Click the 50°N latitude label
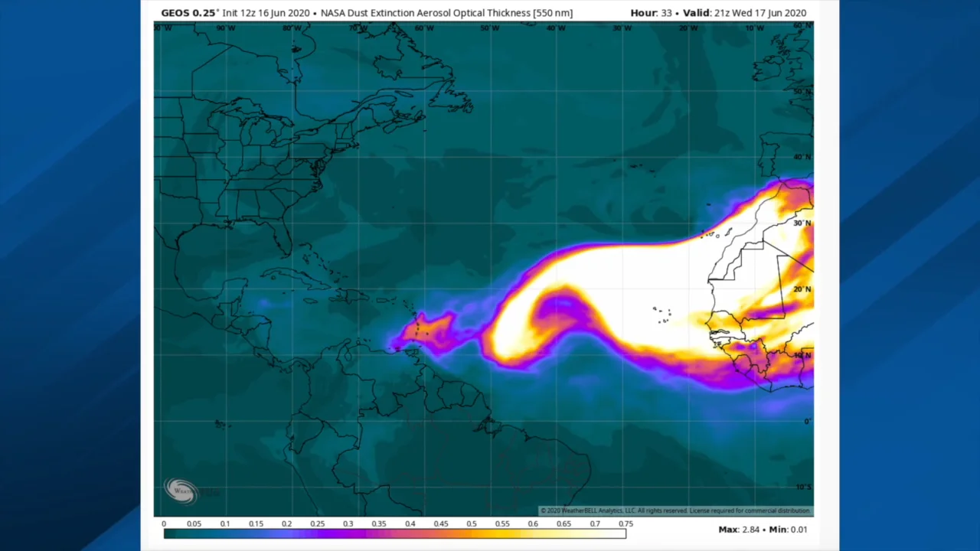The width and height of the screenshot is (980, 551). click(802, 91)
